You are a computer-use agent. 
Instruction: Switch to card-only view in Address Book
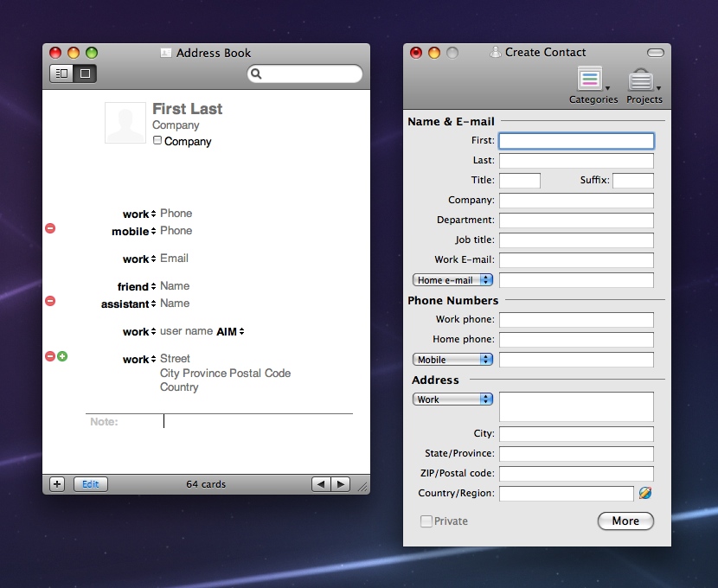[85, 73]
